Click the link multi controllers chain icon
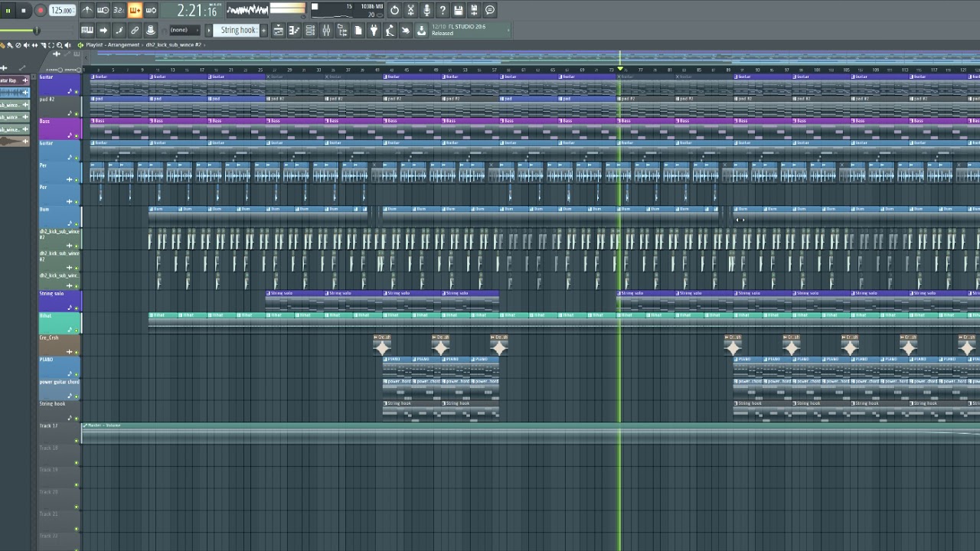The image size is (980, 551). [135, 30]
